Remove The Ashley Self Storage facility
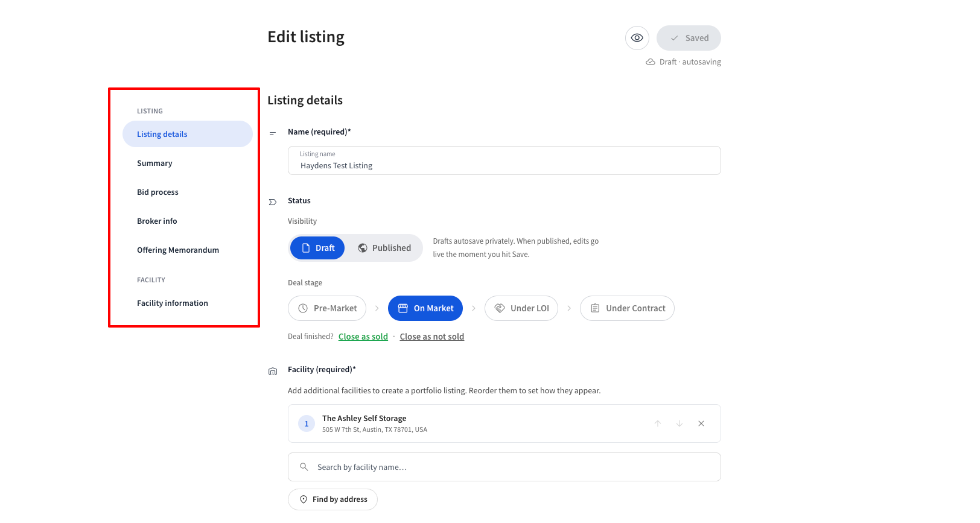The image size is (980, 523). click(701, 423)
